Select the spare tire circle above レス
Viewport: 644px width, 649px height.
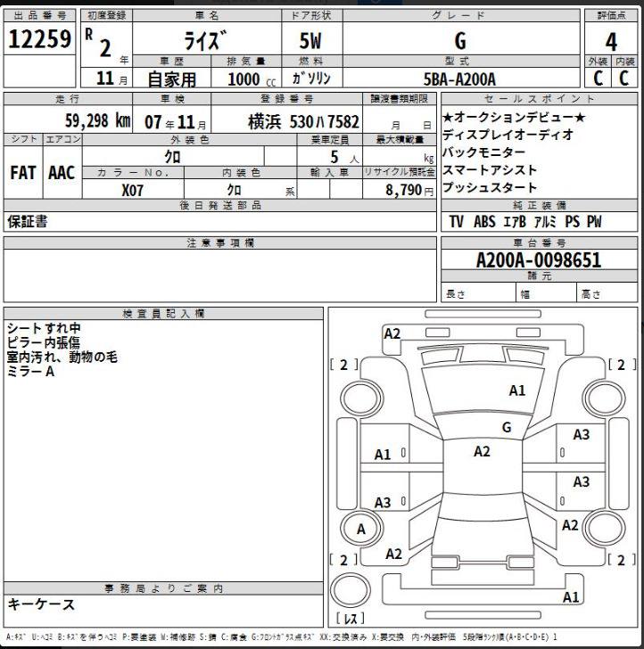coord(350,590)
